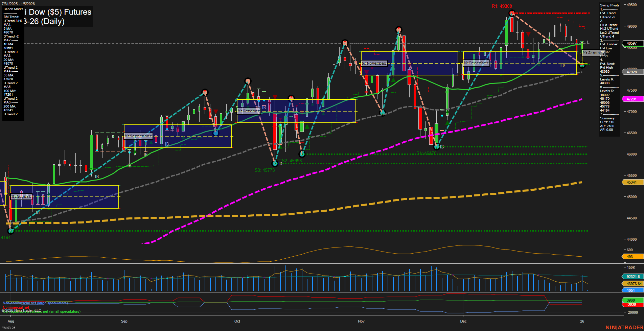Click the yellow 45341 moving average marker
The image size is (644, 331).
click(632, 182)
